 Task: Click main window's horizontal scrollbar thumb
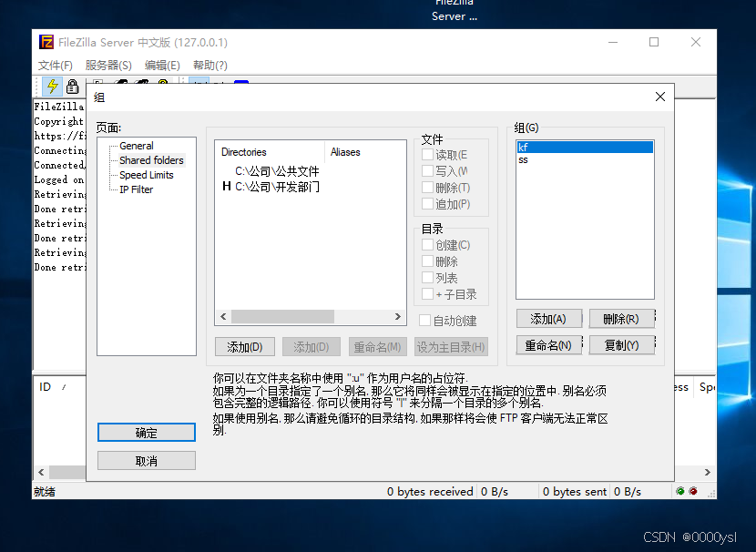coord(67,472)
